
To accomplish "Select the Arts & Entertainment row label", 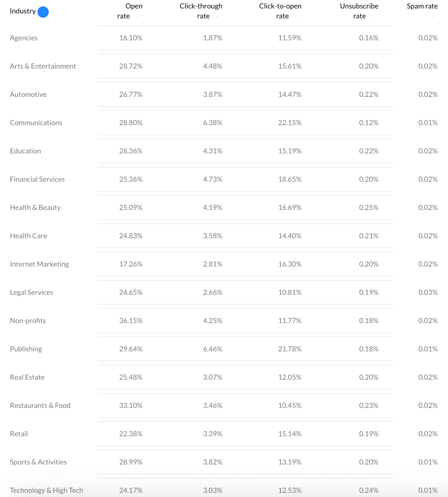I will (x=43, y=66).
